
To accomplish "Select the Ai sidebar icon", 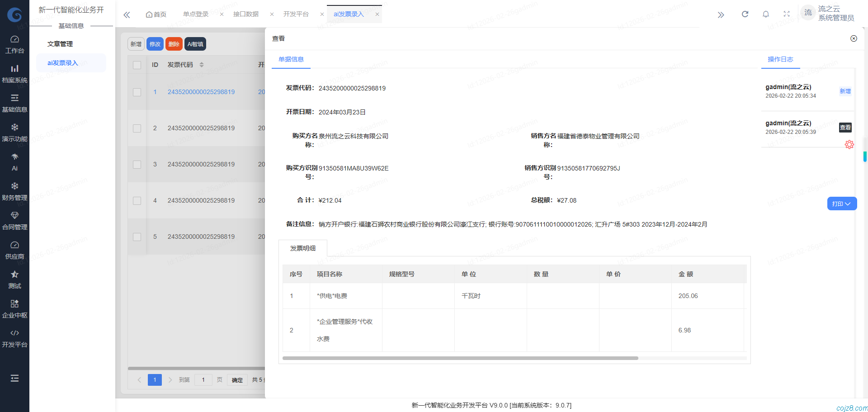I will coord(15,161).
